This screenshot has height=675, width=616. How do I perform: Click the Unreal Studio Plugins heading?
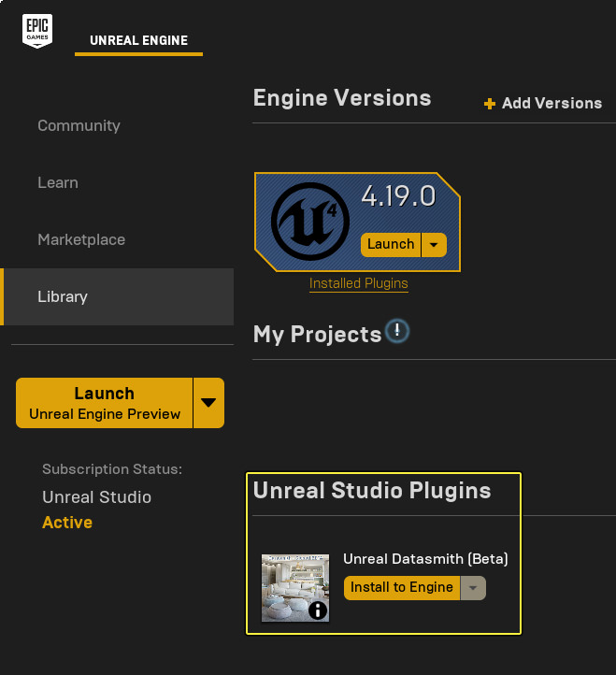click(x=372, y=490)
